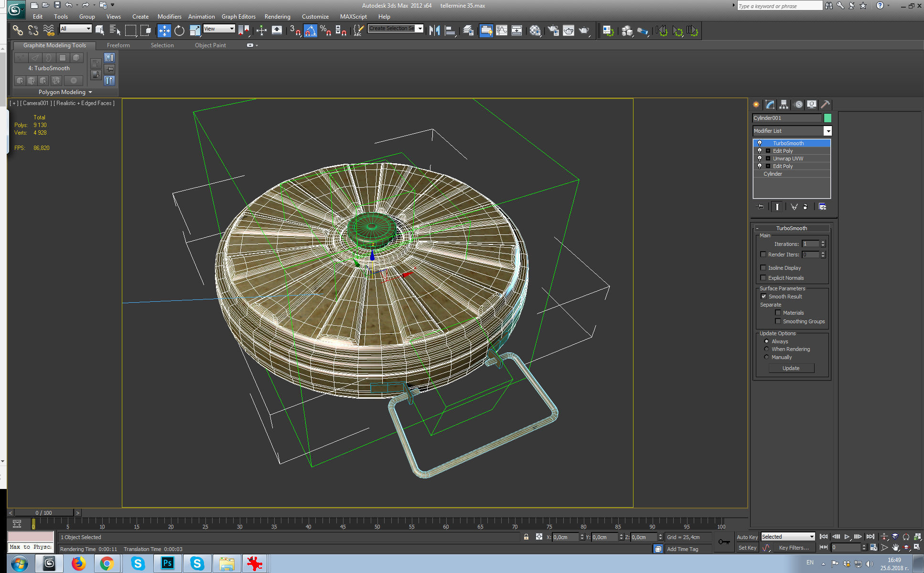Click the Mirror tool icon

pyautogui.click(x=434, y=31)
